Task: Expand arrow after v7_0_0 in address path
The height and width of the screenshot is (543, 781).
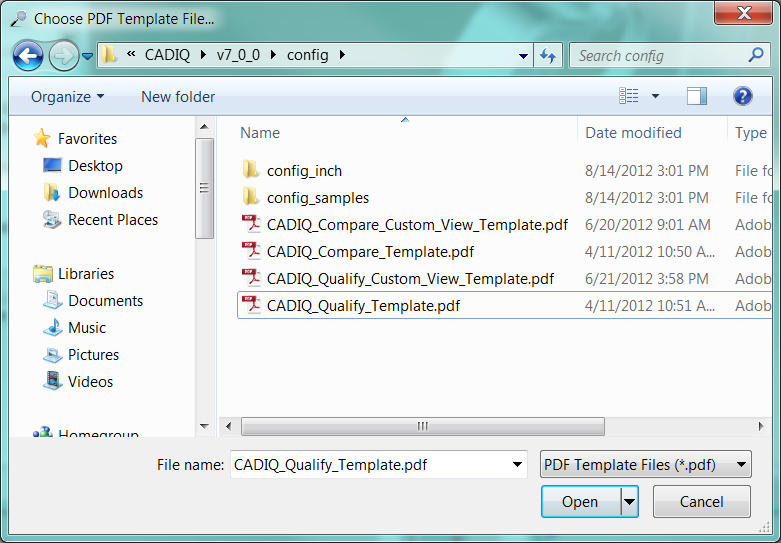Action: pos(273,55)
